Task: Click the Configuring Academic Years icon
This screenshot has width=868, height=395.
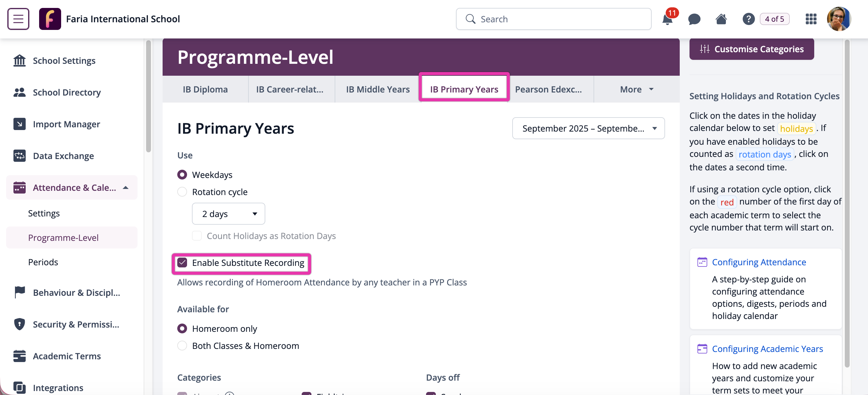Action: point(702,349)
